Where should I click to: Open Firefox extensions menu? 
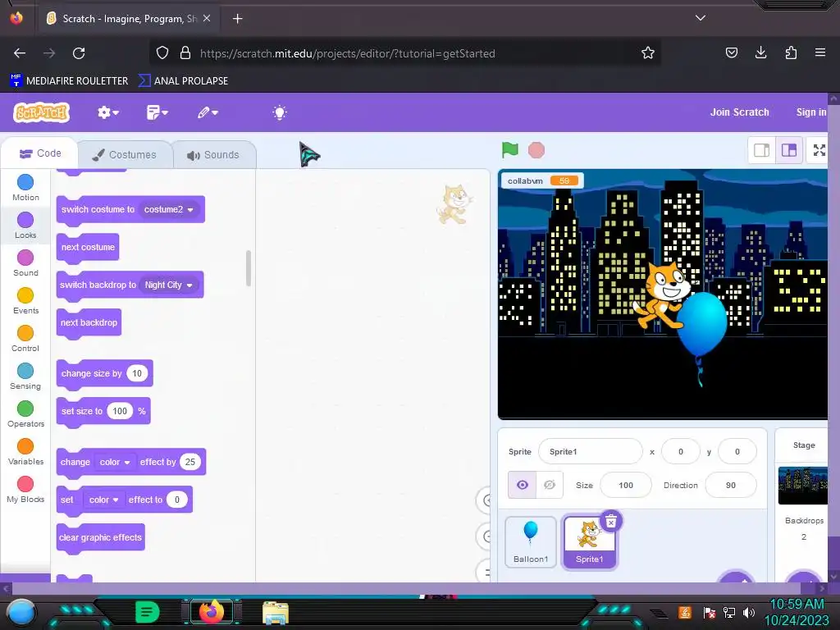pyautogui.click(x=791, y=52)
